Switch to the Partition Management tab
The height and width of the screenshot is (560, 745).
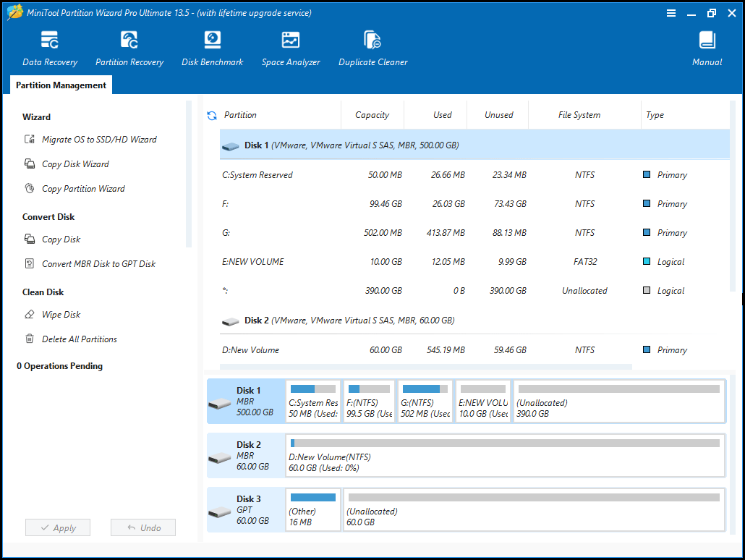click(x=60, y=85)
